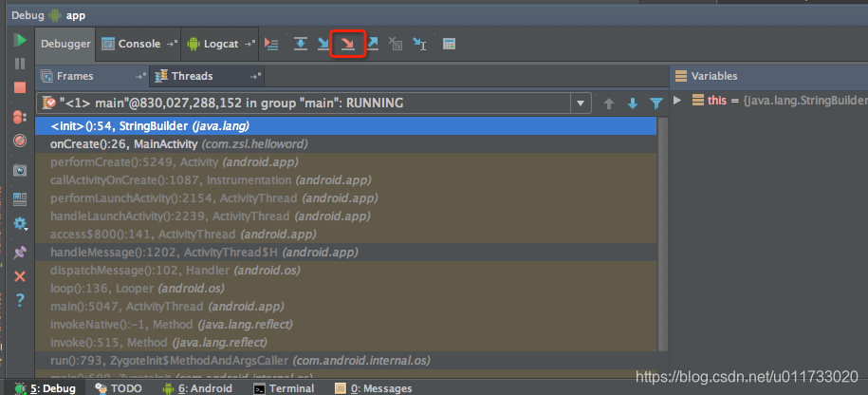This screenshot has width=868, height=395.
Task: Select frame dispatchMessage():102, Handler
Action: (x=346, y=271)
